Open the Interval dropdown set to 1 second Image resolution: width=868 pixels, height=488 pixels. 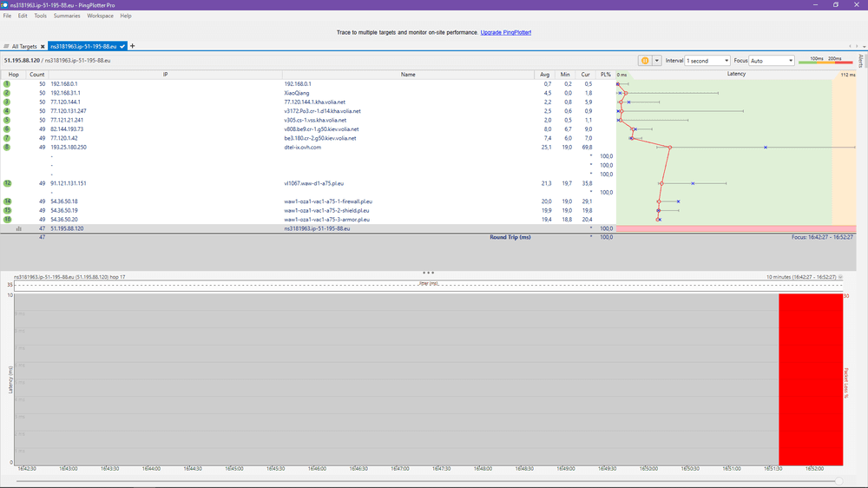(x=707, y=61)
